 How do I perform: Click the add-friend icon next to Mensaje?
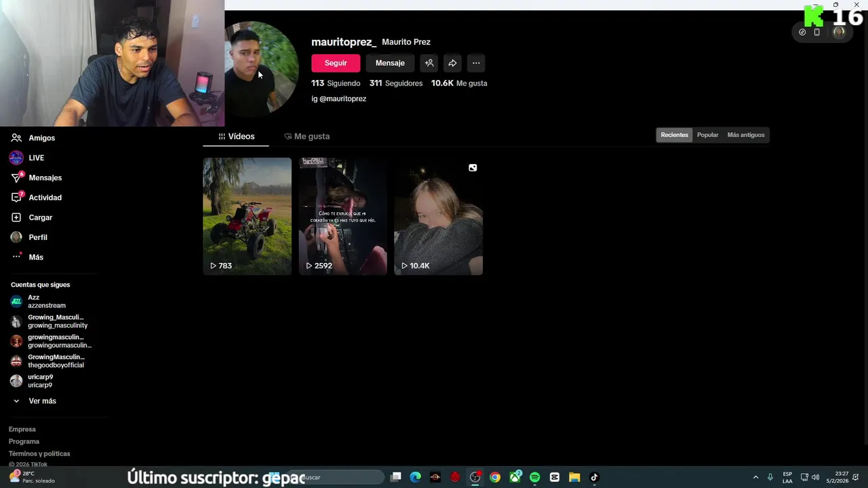(429, 63)
